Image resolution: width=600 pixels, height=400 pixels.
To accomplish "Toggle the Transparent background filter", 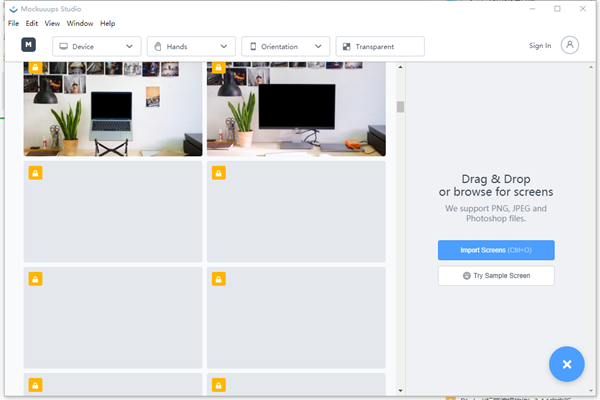I will coord(380,46).
